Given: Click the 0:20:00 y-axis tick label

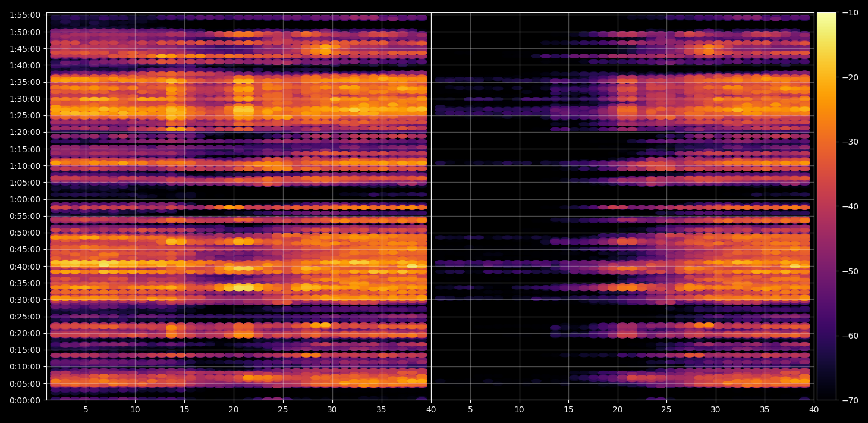Looking at the screenshot, I should coord(25,333).
